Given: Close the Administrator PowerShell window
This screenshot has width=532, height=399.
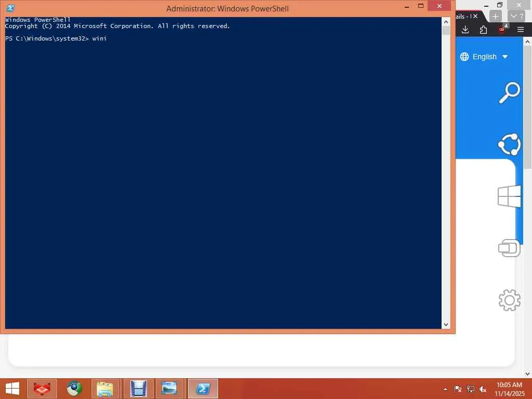Looking at the screenshot, I should coord(440,6).
